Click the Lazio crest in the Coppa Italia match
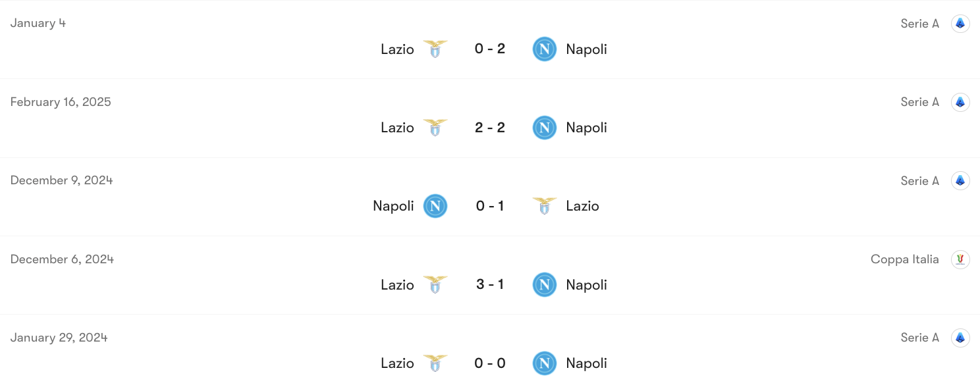Screen dimensions: 980x387 click(435, 284)
